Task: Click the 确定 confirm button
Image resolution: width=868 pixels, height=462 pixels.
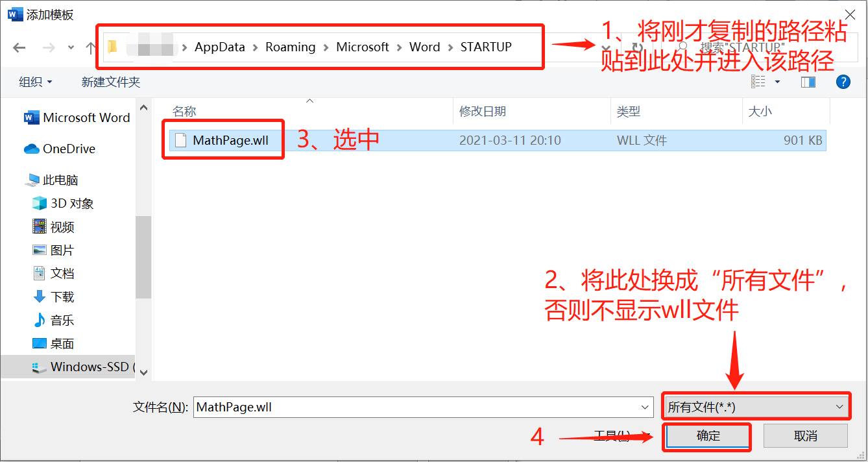Action: 706,436
